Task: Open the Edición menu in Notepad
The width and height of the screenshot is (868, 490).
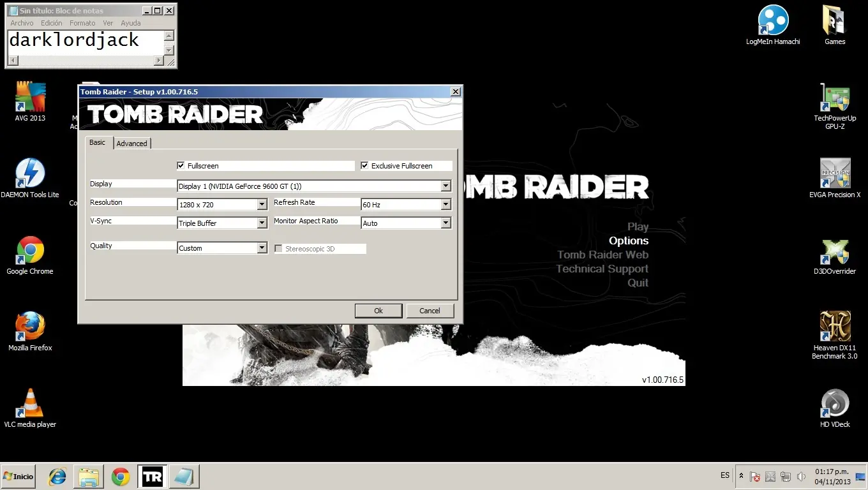Action: [52, 23]
